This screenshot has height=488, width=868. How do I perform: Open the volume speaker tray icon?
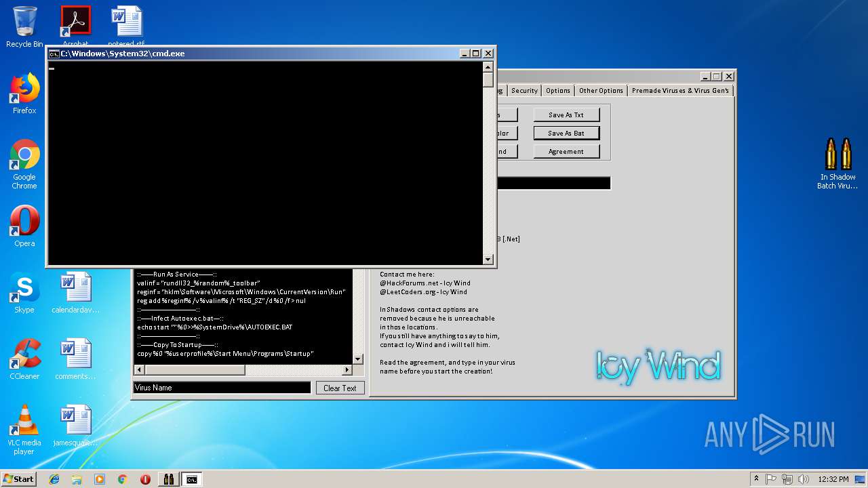tap(803, 479)
